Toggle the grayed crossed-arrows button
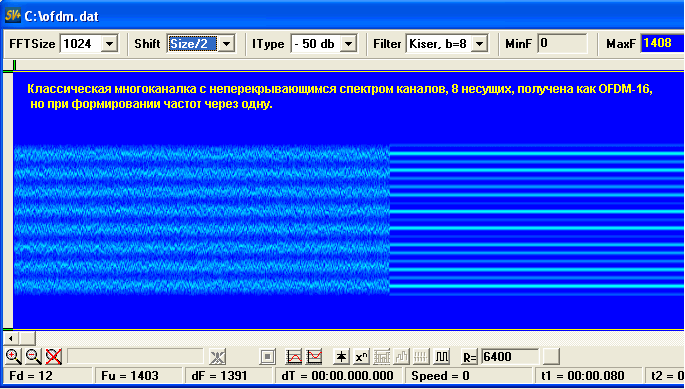685x389 pixels. point(218,357)
